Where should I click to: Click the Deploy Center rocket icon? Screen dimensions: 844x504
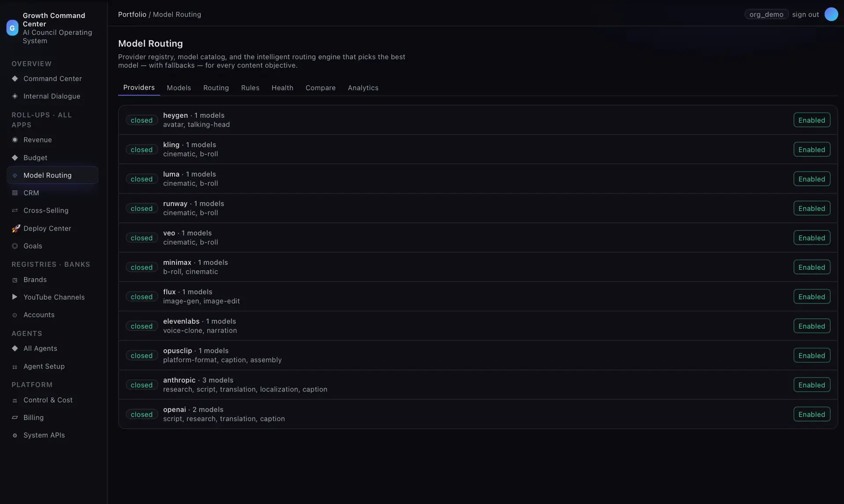point(16,228)
